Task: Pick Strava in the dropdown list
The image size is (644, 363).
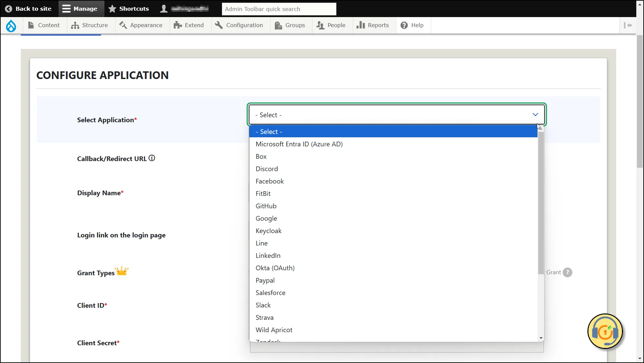Action: (393, 317)
